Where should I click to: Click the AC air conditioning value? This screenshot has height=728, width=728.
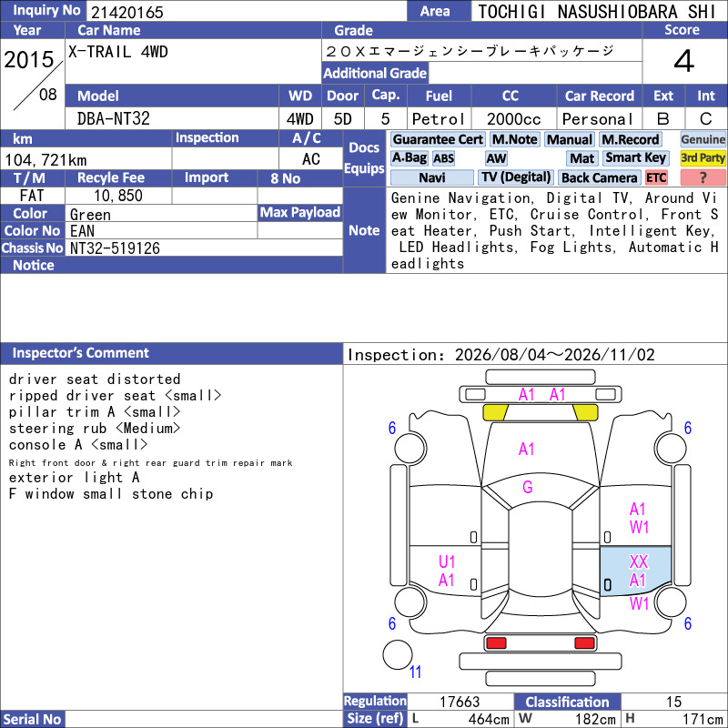(x=311, y=159)
